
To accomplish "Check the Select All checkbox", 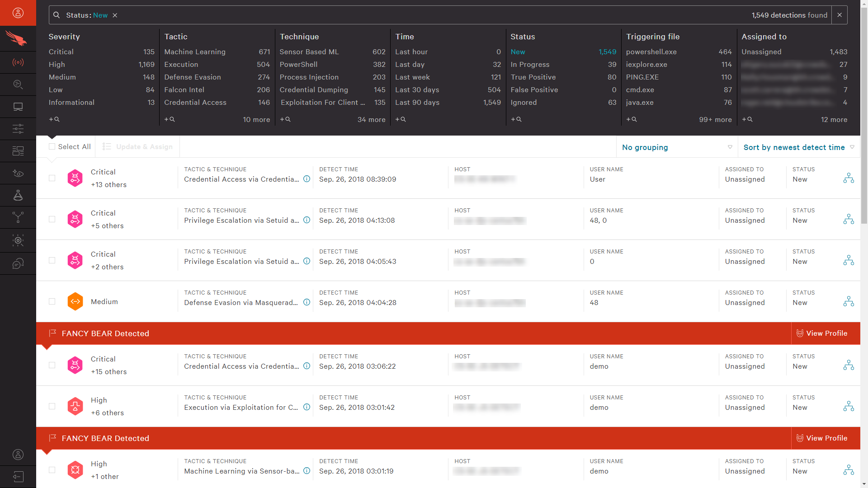I will tap(52, 146).
